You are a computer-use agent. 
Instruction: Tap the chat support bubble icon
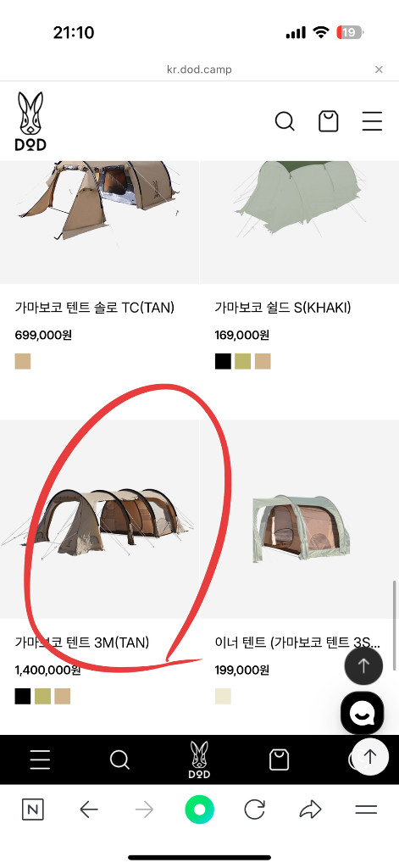pyautogui.click(x=362, y=713)
